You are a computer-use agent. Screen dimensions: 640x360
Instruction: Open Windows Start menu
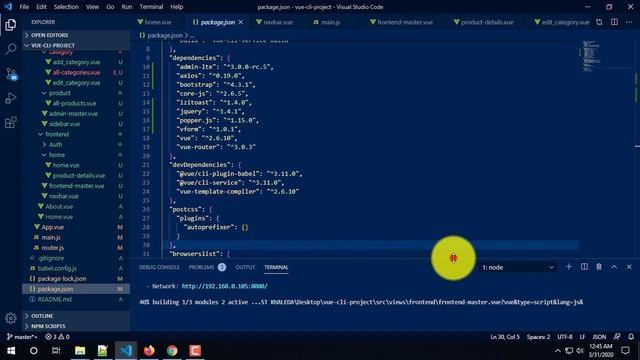tap(11, 351)
